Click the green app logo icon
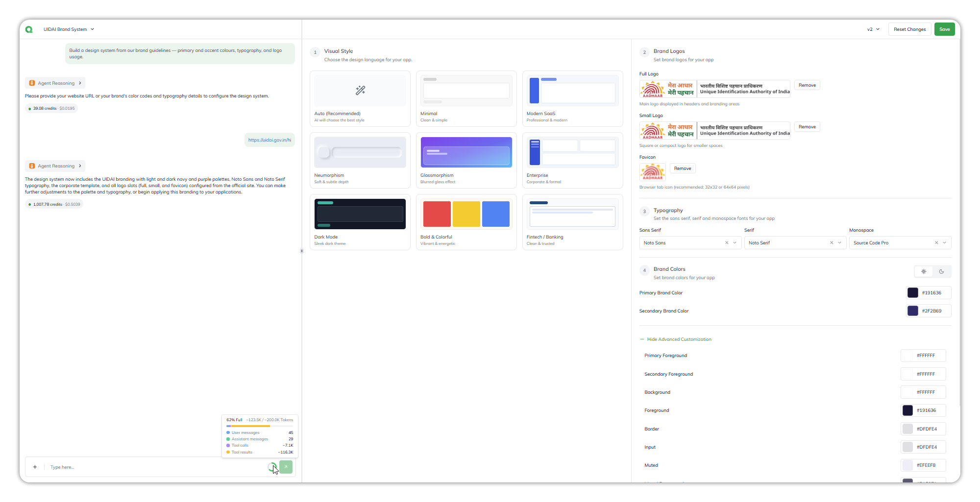The width and height of the screenshot is (980, 502). coord(29,29)
